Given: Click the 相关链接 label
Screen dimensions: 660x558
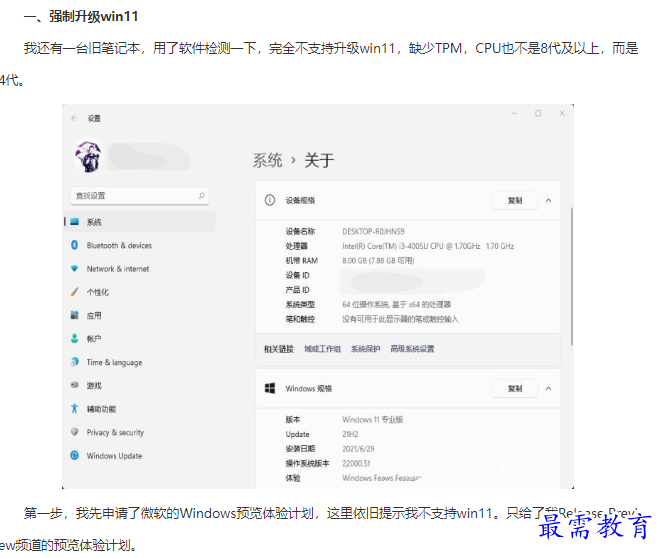Looking at the screenshot, I should point(279,349).
